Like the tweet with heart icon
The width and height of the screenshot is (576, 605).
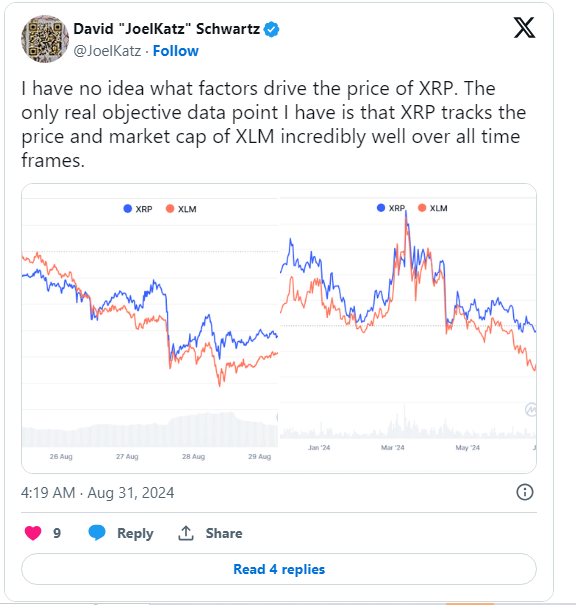click(x=33, y=533)
